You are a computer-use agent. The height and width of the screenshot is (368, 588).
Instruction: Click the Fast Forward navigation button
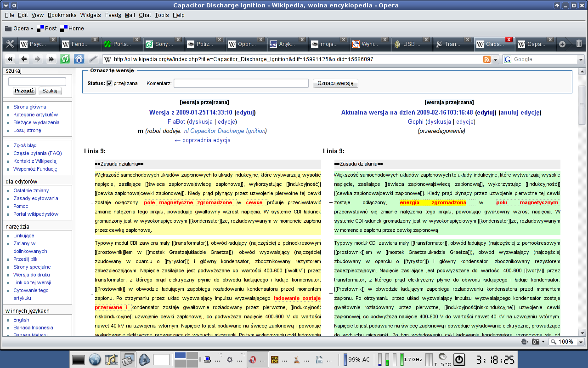click(51, 59)
